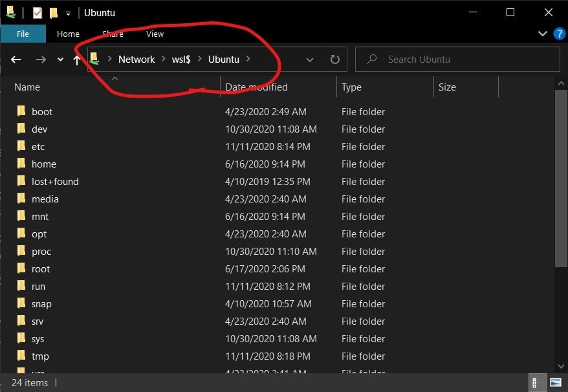Sort by Name column header
568x392 pixels.
27,87
